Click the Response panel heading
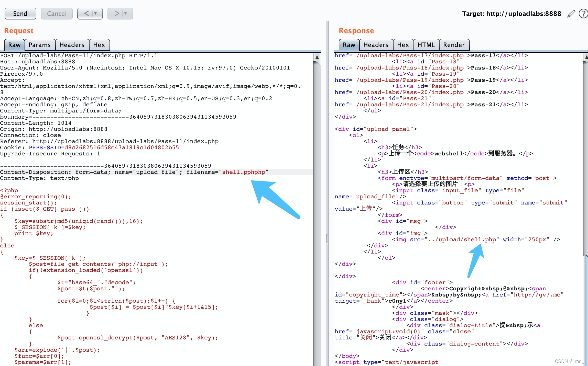588x366 pixels. pos(356,31)
